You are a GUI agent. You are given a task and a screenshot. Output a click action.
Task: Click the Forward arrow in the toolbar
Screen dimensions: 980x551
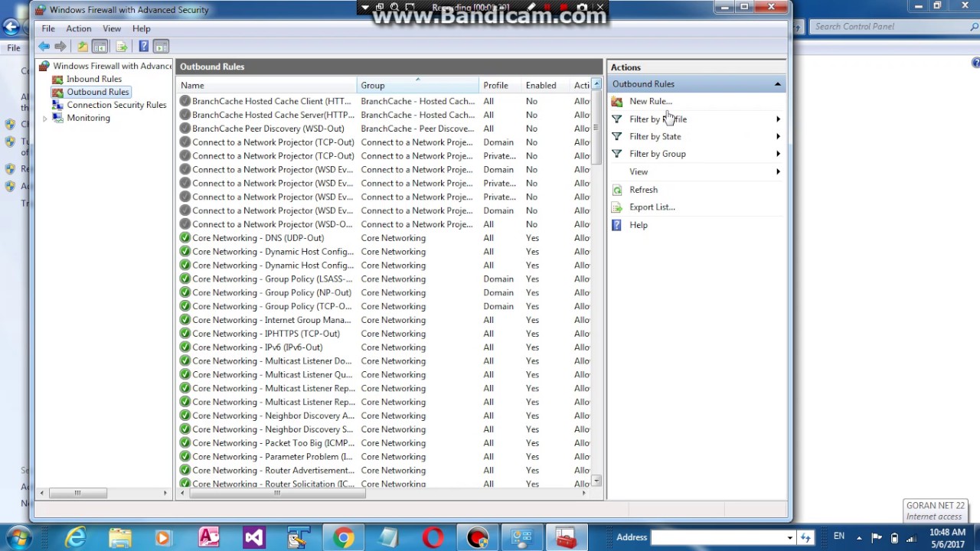pos(60,47)
